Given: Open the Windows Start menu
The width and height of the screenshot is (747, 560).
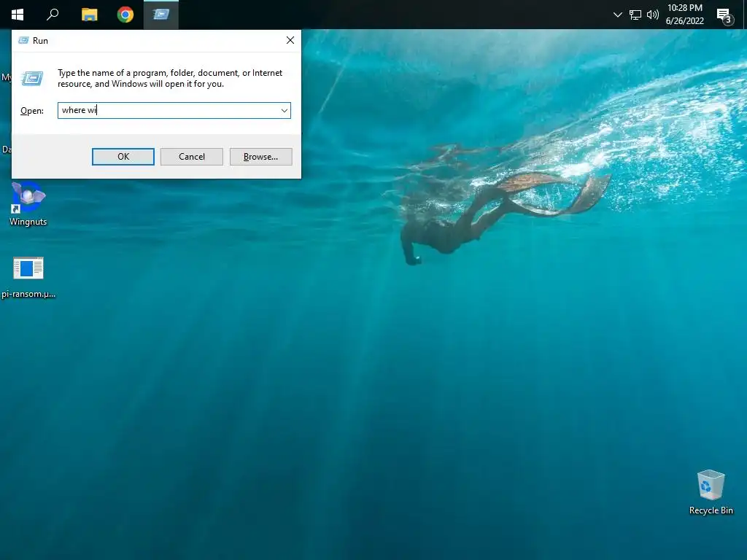Looking at the screenshot, I should coord(18,15).
